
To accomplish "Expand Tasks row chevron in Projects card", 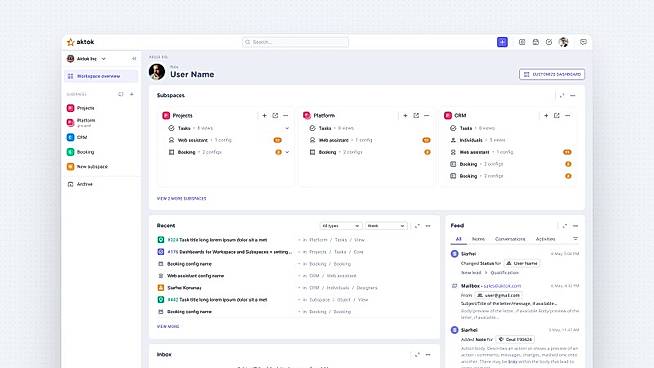I will tap(287, 128).
